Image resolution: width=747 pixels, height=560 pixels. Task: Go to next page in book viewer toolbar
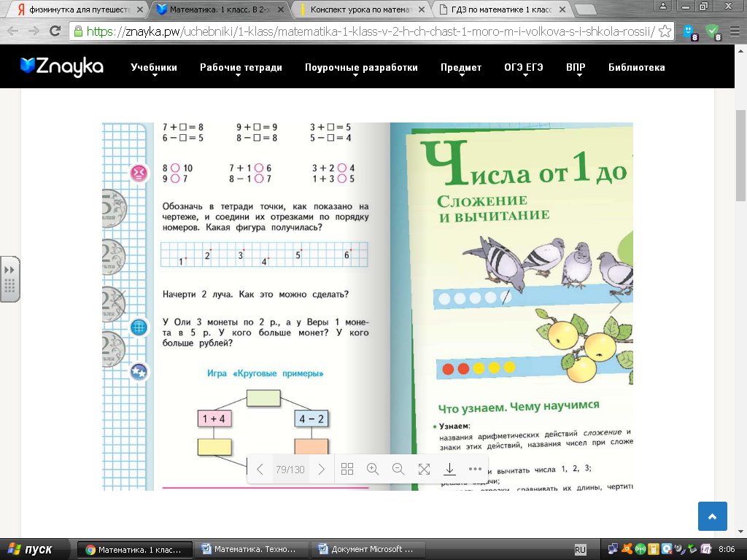click(x=322, y=470)
